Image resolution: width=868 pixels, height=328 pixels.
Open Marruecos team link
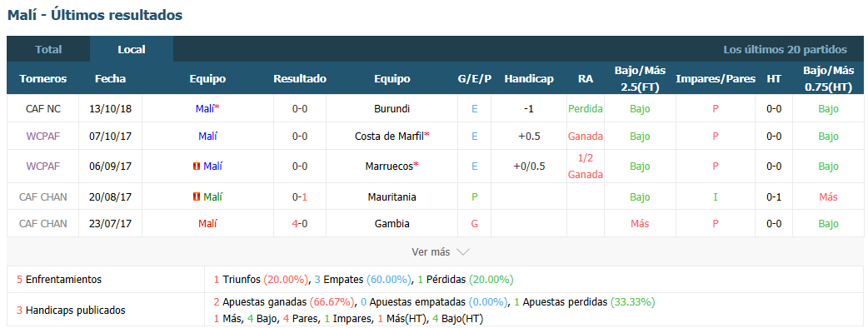coord(392,166)
